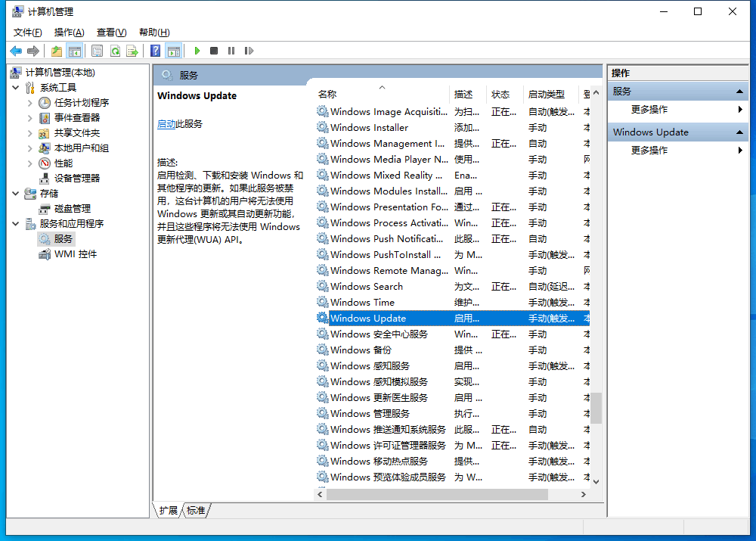Select Windows 安全中心服务 row
Viewport: 756px width, 541px height.
pos(453,334)
